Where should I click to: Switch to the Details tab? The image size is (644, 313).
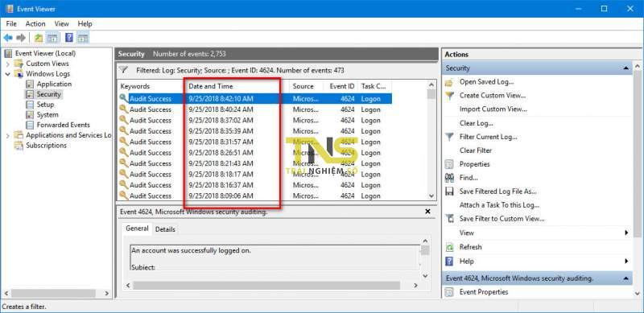165,229
